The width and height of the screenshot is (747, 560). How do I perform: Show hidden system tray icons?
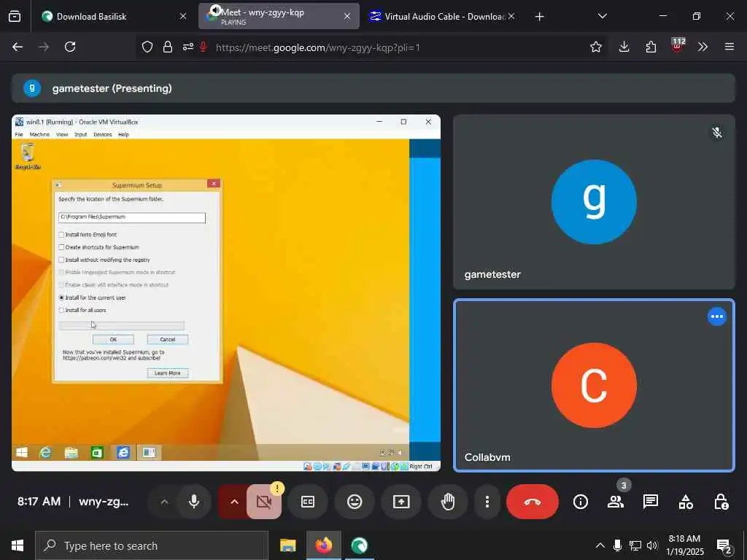coord(600,545)
